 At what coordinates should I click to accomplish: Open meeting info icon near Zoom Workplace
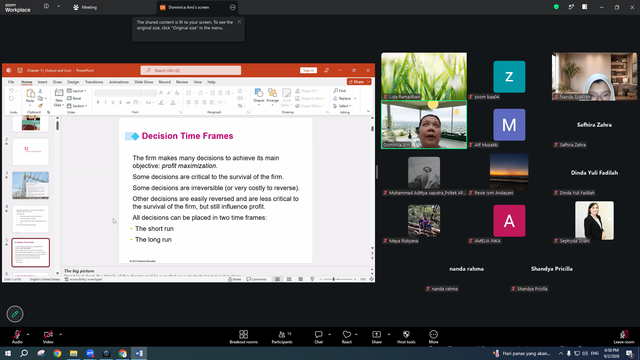(46, 6)
